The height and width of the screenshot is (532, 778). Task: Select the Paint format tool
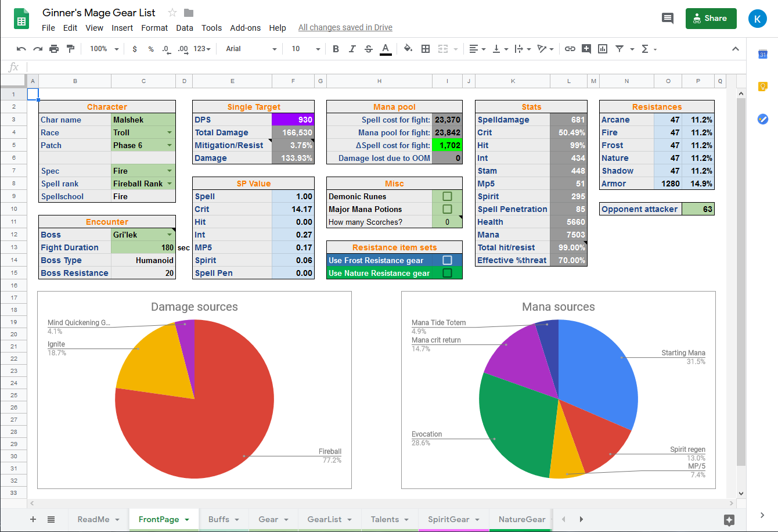pos(70,49)
